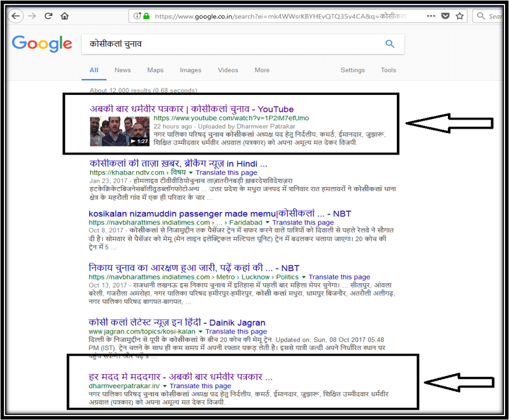The height and width of the screenshot is (420, 509).
Task: Click Translate this page for Lucknow Politics result
Action: coord(339,277)
